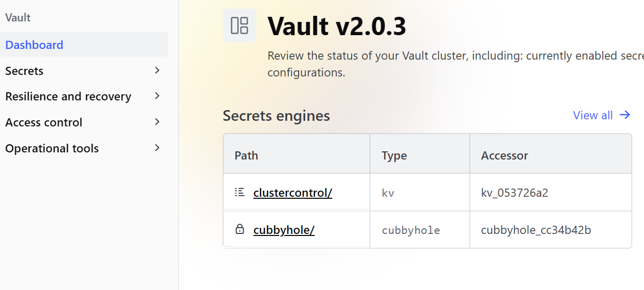
Task: Click the arrow icon after View all
Action: tap(625, 115)
